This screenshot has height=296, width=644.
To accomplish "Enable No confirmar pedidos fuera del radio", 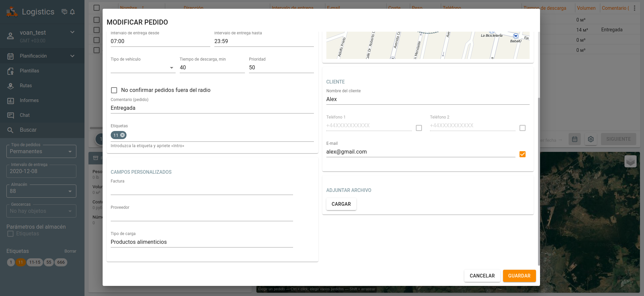I will click(x=114, y=90).
